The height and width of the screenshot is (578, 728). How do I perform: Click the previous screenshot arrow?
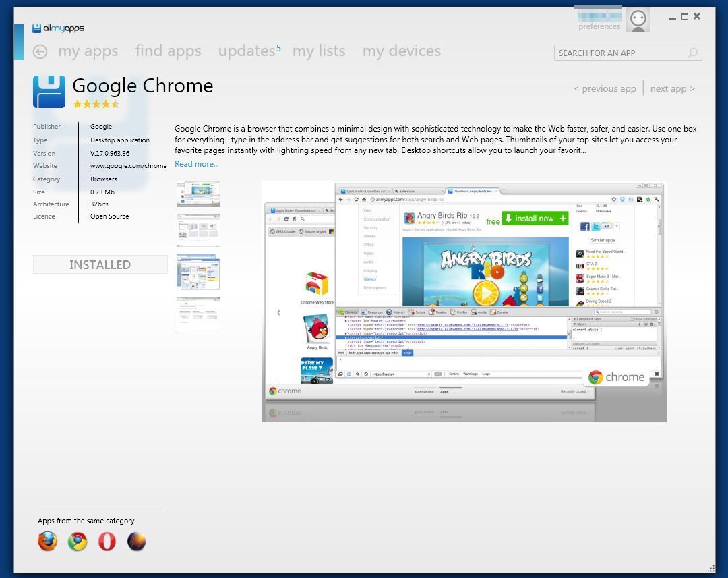point(278,313)
